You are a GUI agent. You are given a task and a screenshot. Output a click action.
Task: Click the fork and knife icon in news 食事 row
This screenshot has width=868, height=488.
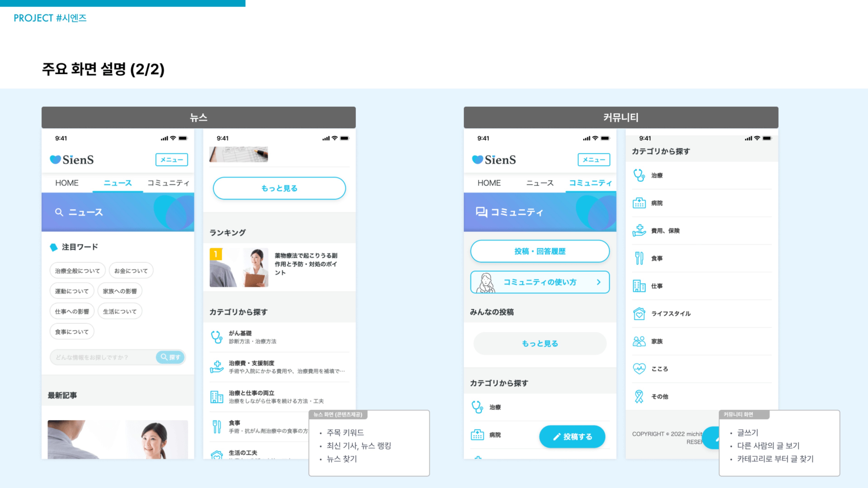point(217,427)
